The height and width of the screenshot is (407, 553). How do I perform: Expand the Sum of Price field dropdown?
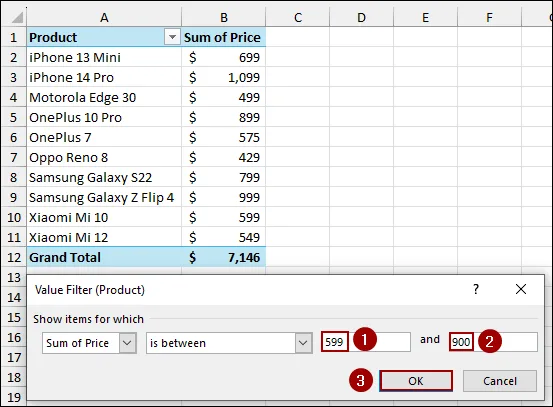127,343
